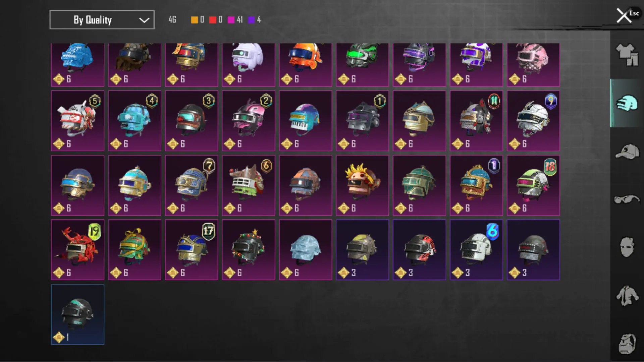Close the inventory with the X icon
Screen dimensions: 644x362
[624, 15]
